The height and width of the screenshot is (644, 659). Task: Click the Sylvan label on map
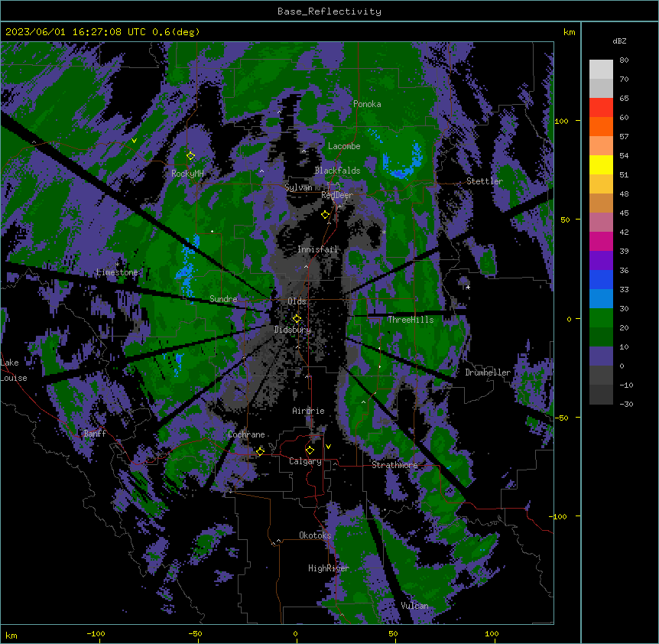tap(298, 187)
